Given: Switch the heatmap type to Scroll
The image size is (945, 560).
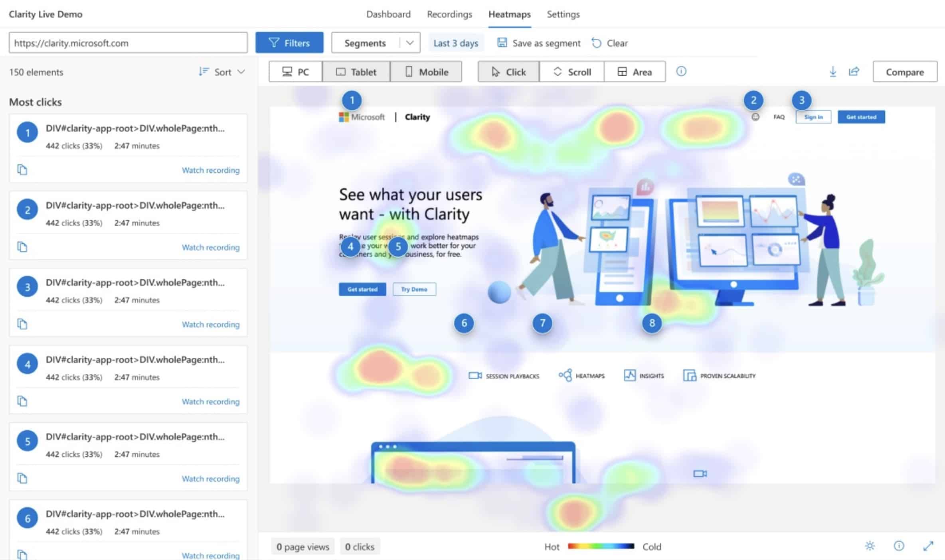Looking at the screenshot, I should coord(571,72).
